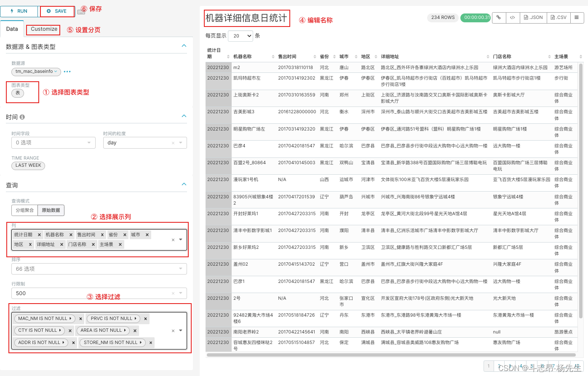Remove 统计日期 from the columns list

(x=39, y=235)
